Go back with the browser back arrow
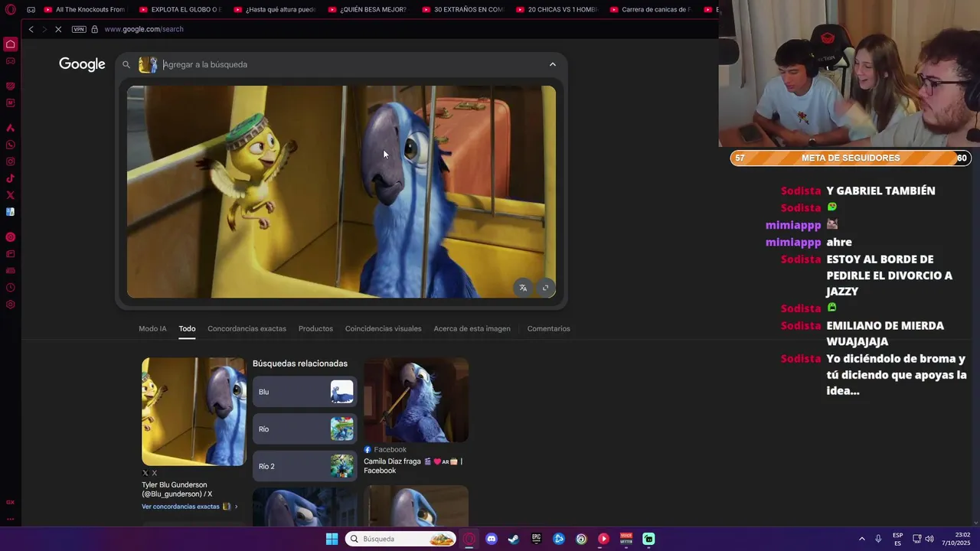The height and width of the screenshot is (551, 980). (31, 29)
